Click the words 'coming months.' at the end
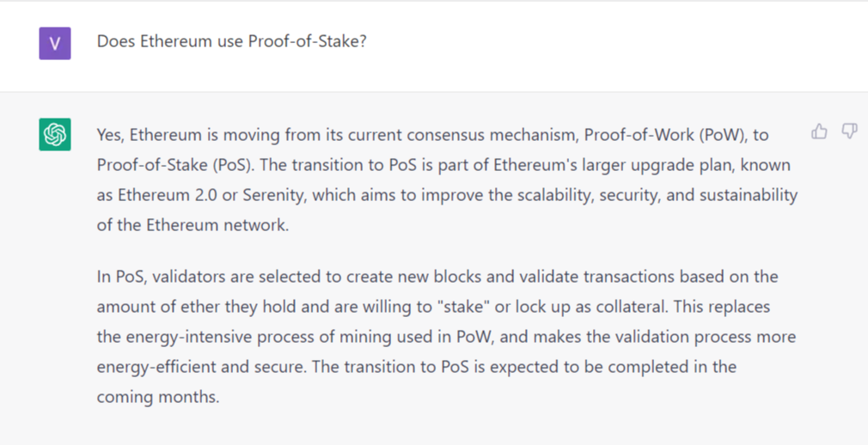The height and width of the screenshot is (445, 868). click(x=158, y=397)
